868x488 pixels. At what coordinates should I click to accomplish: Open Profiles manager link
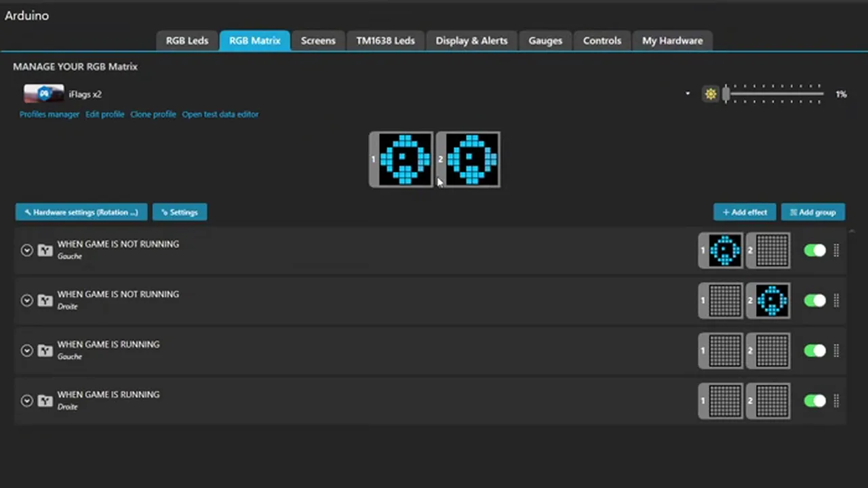click(x=50, y=115)
